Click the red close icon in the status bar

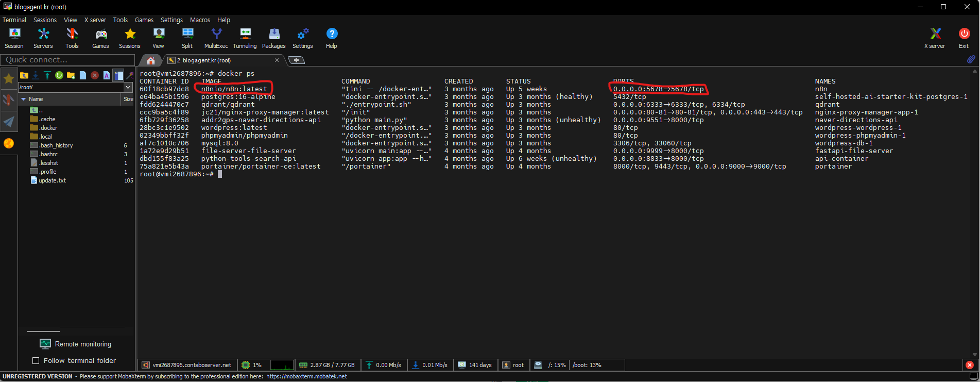(x=970, y=365)
